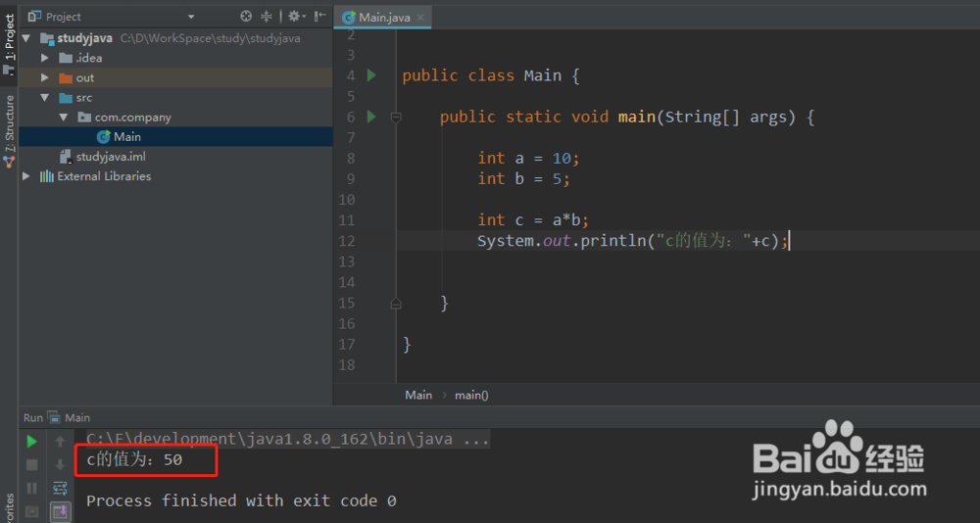Select the Main run configuration tab in Run panel
The image size is (980, 523).
pyautogui.click(x=70, y=417)
